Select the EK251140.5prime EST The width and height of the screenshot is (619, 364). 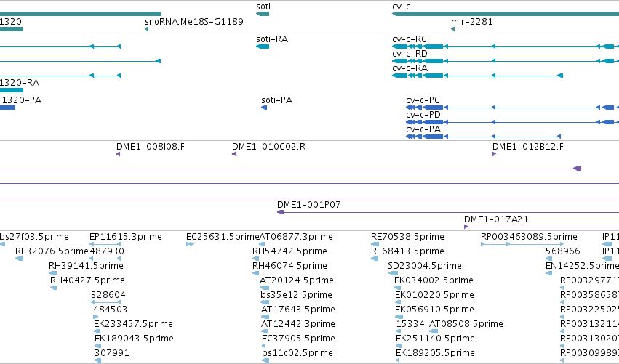click(435, 339)
